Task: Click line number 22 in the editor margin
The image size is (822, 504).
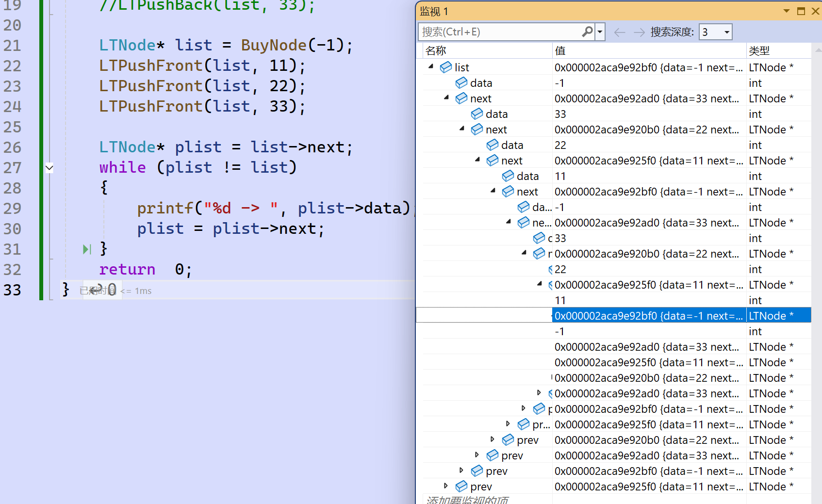Action: pos(12,66)
